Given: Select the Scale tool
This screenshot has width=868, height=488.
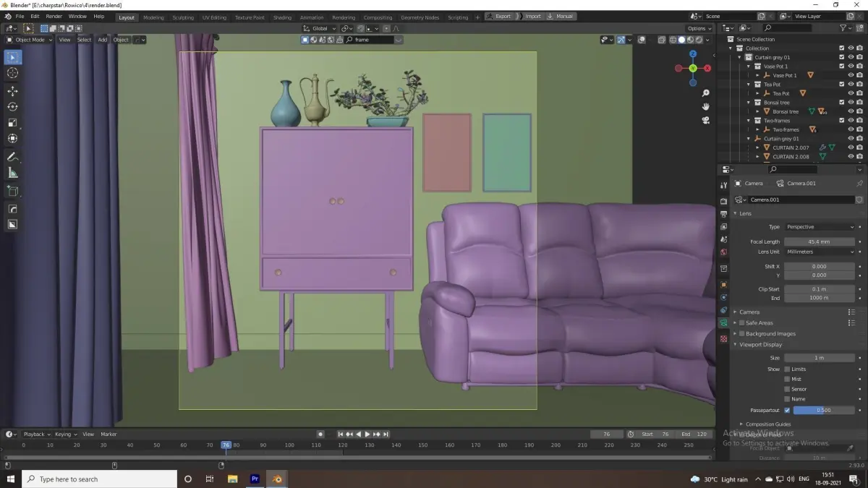Looking at the screenshot, I should [x=12, y=122].
